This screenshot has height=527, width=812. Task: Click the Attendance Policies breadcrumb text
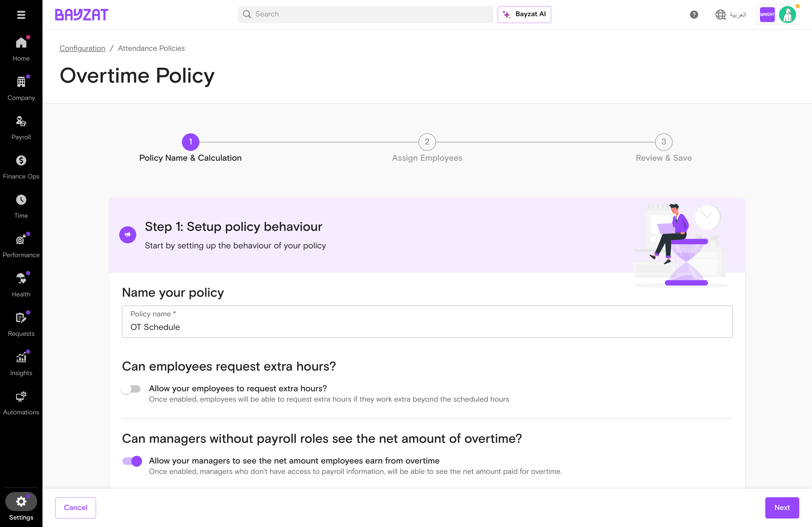151,48
